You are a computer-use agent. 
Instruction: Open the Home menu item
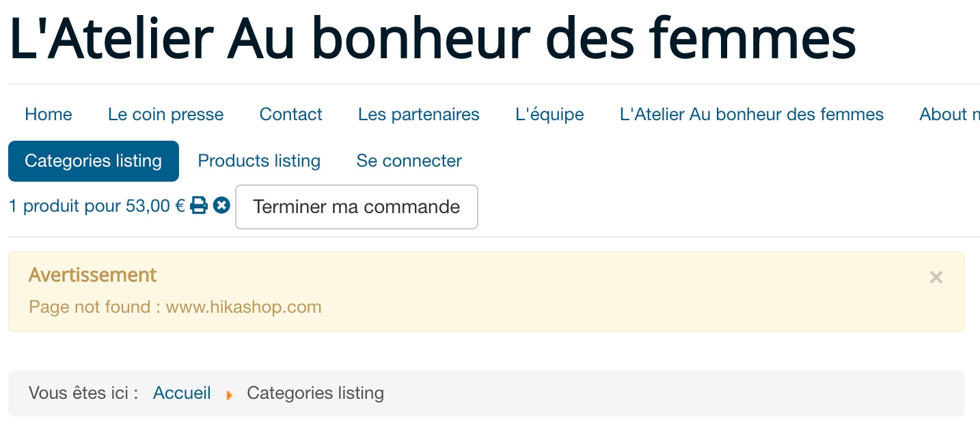(49, 115)
